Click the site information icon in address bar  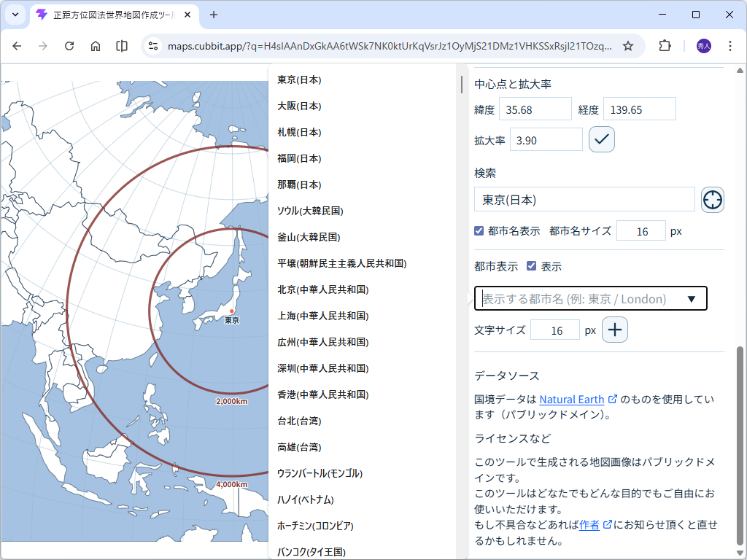point(152,45)
